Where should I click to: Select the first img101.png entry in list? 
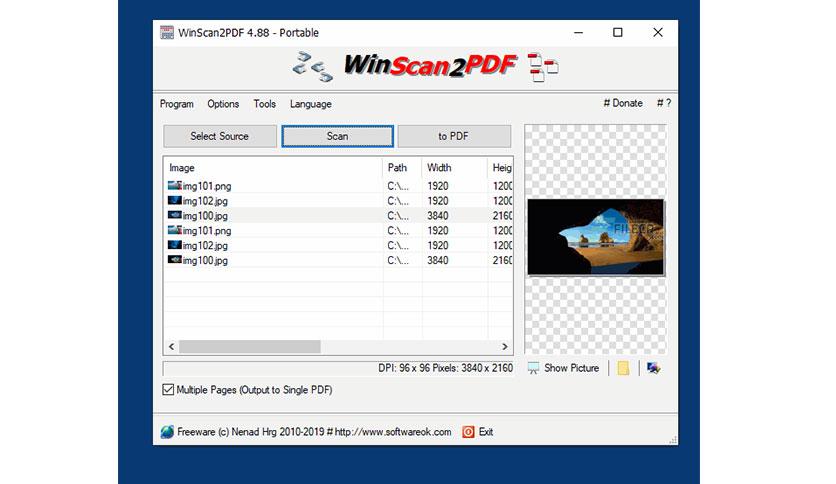pyautogui.click(x=338, y=185)
